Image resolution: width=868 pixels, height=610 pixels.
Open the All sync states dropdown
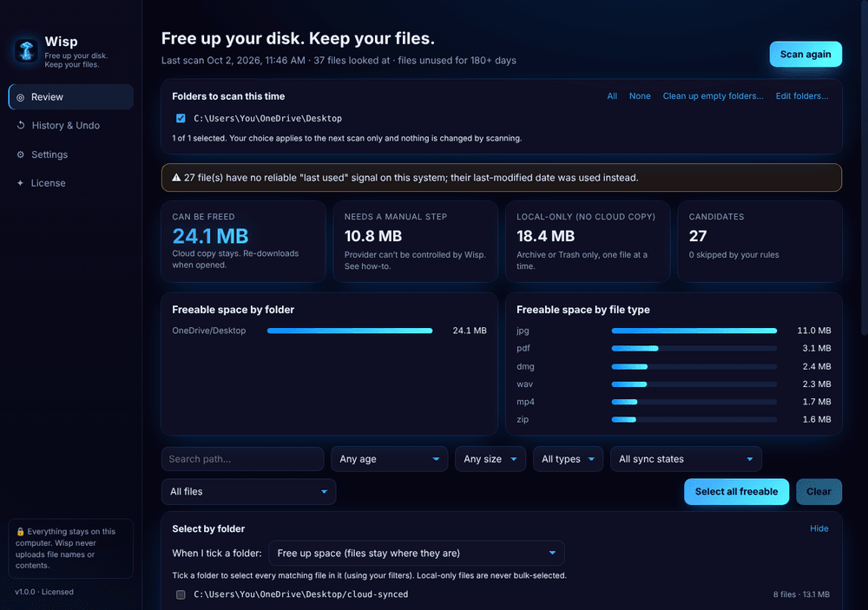pyautogui.click(x=686, y=459)
